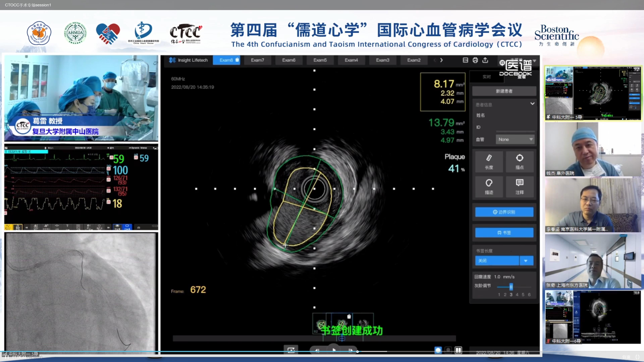The height and width of the screenshot is (362, 644).
Task: Select the 张奇 上海市东方医院 participant video
Action: tap(593, 261)
